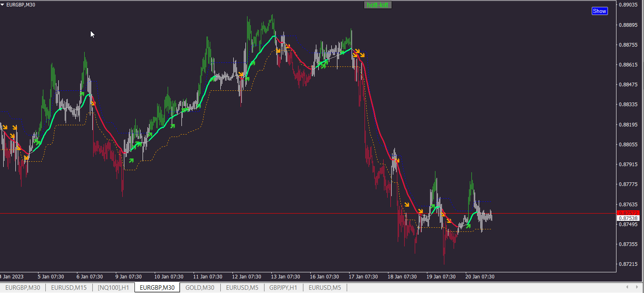Click the 20 Jan 07:30 time label

pos(480,277)
